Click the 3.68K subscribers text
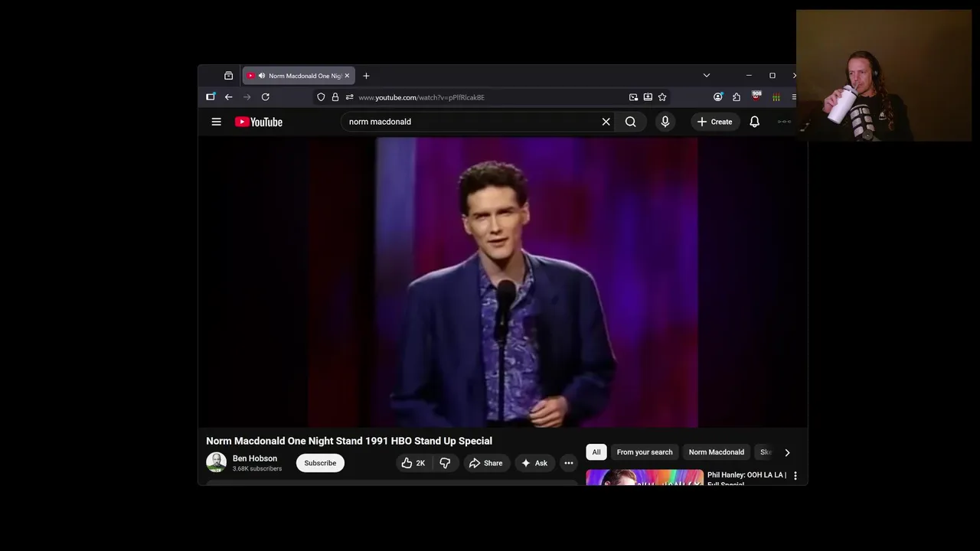 (x=257, y=468)
